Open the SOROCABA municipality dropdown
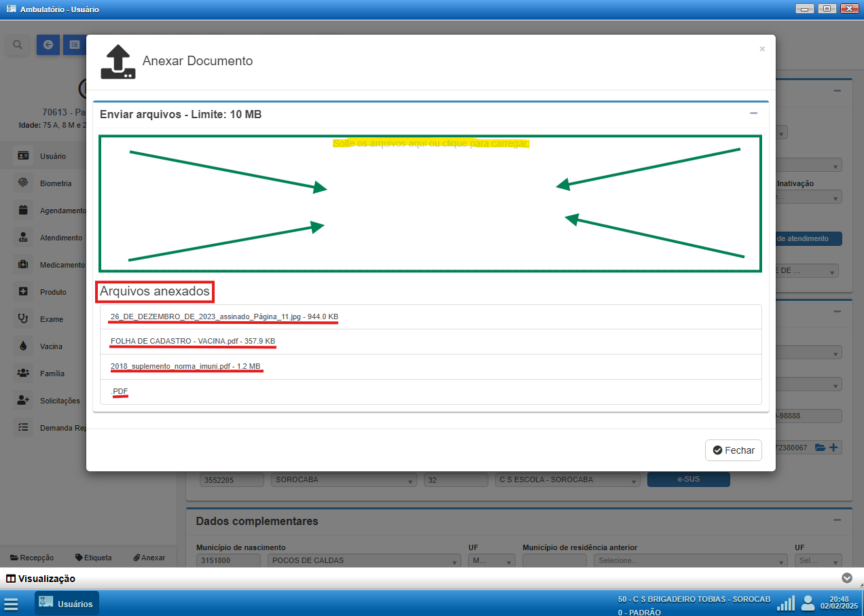The height and width of the screenshot is (616, 864). coord(344,479)
